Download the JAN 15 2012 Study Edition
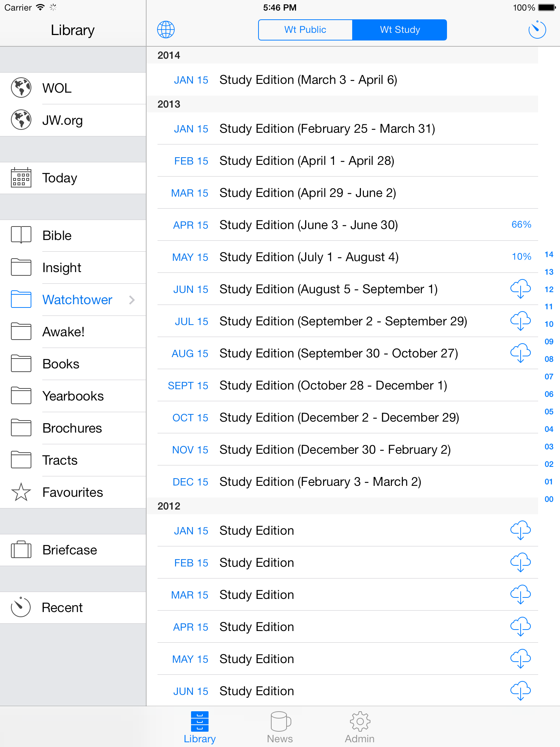This screenshot has width=560, height=747. click(x=521, y=531)
